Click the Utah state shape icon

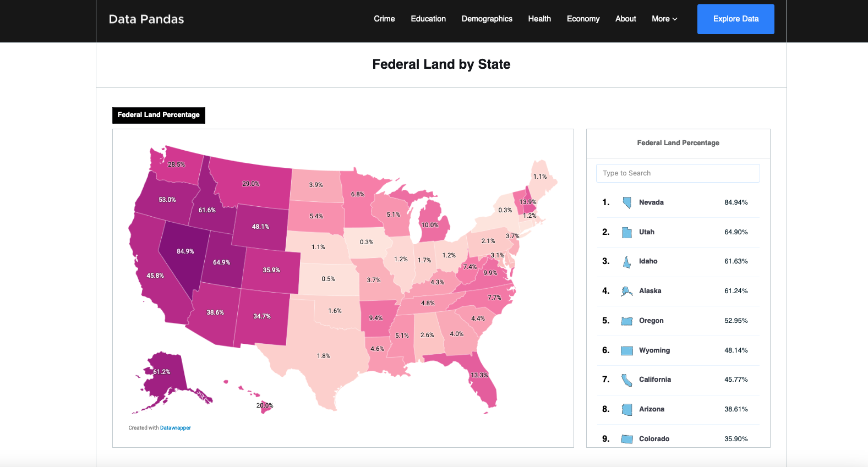[626, 232]
